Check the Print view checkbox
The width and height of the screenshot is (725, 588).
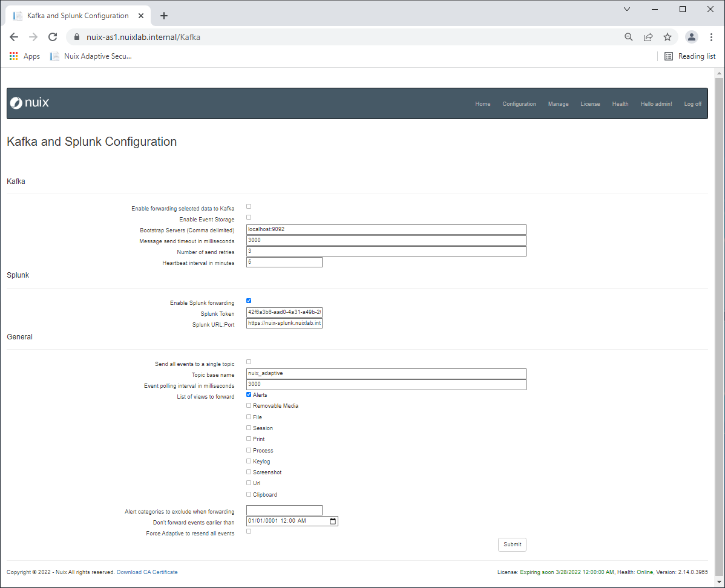coord(249,439)
